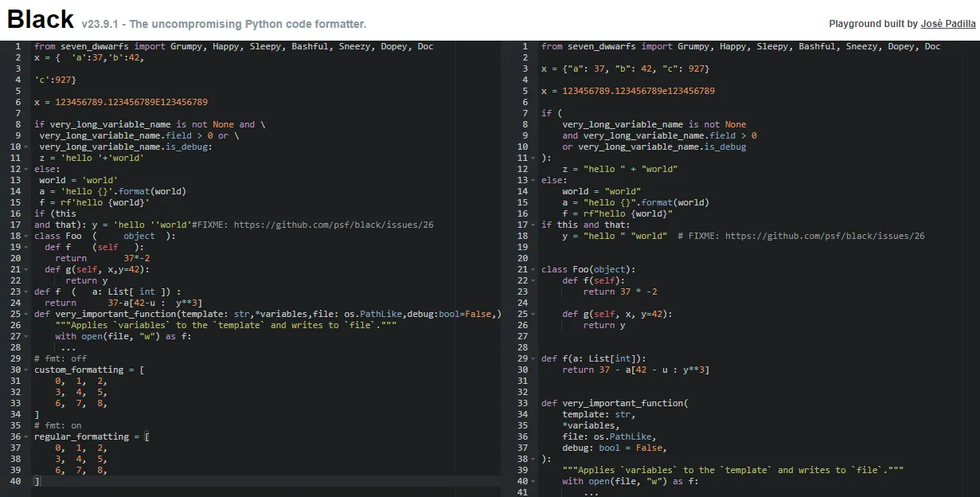Viewport: 980px width, 497px height.
Task: Click f = rf'hello {world}' in input editor
Action: [x=95, y=202]
